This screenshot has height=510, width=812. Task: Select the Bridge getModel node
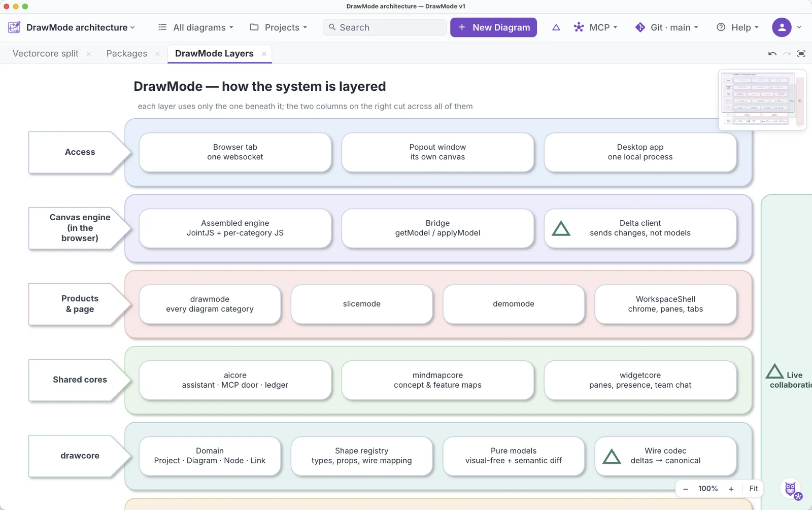[437, 228]
